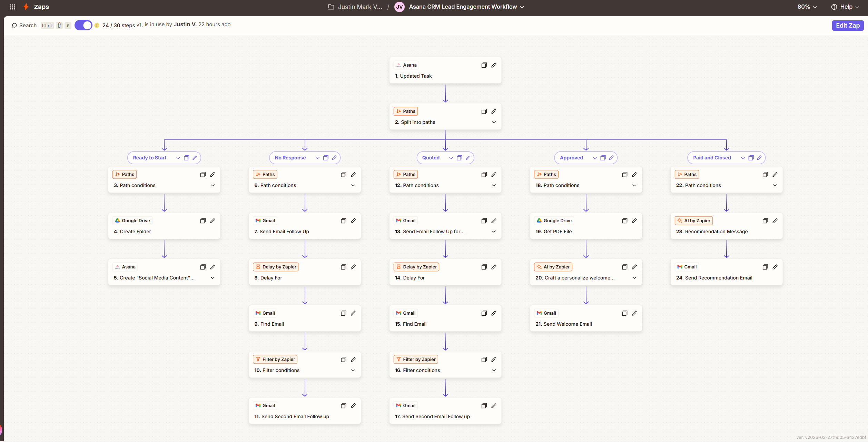Edit step 23 Recommendation Message pencil

(775, 220)
